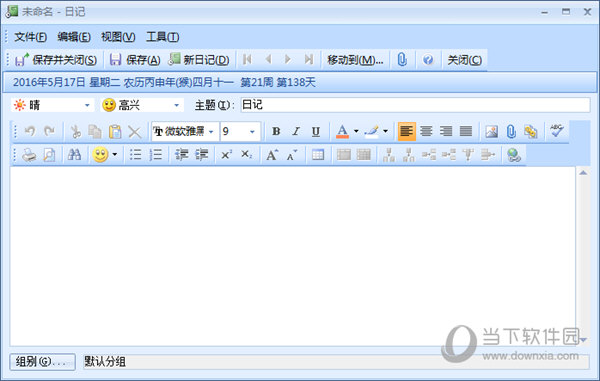Open the View (视图) menu
This screenshot has width=600, height=381.
tap(118, 37)
